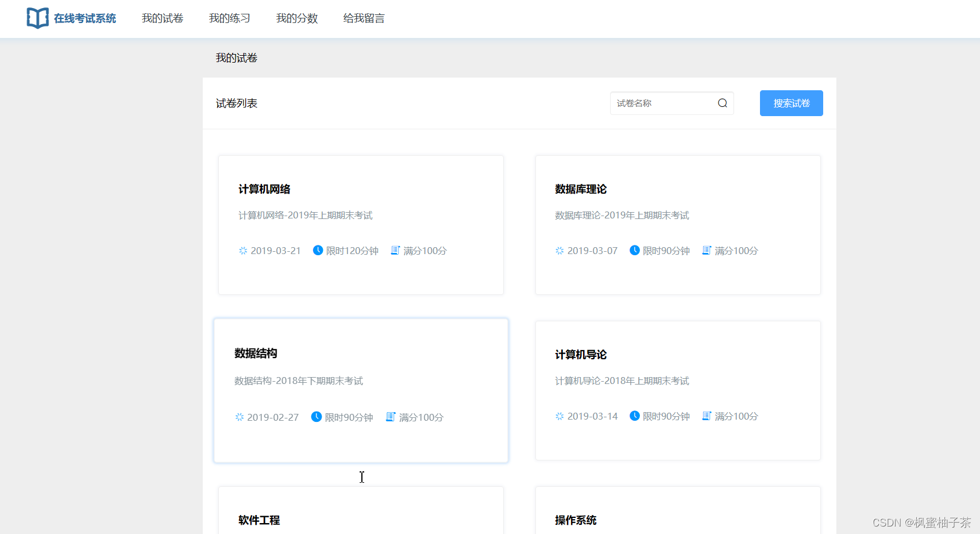This screenshot has height=534, width=980.
Task: Click 计算机网络-2019年上期期末考试 description
Action: click(x=306, y=216)
